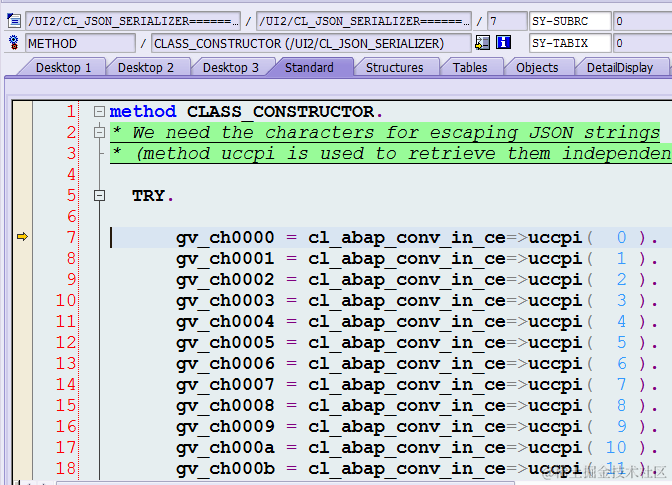Click the variable gv_ch0001

tap(225, 259)
